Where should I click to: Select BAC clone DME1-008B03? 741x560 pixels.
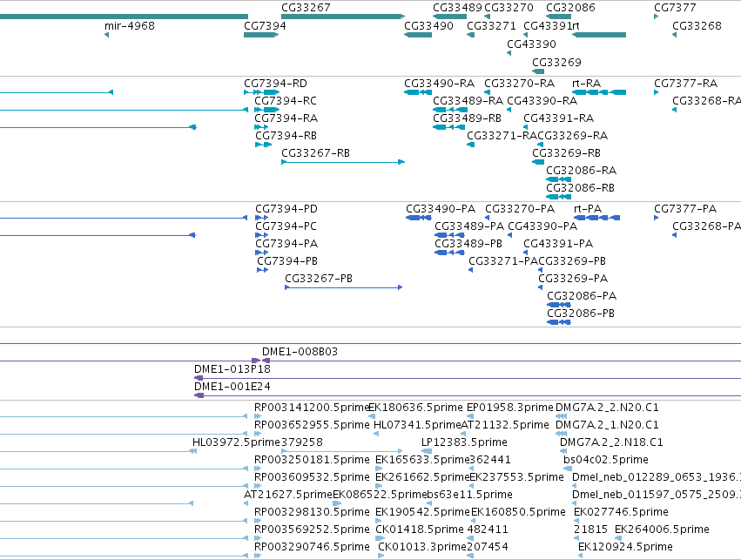pos(300,352)
